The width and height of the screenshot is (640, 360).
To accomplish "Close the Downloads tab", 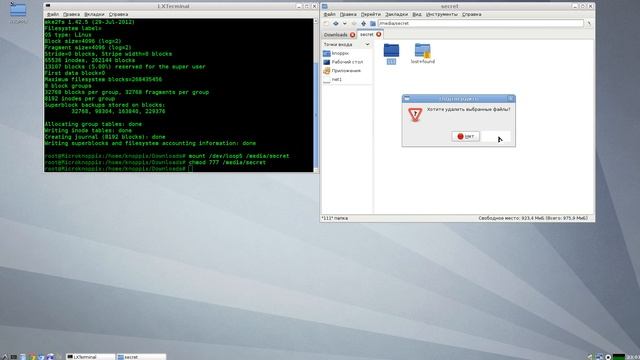I will click(x=353, y=35).
